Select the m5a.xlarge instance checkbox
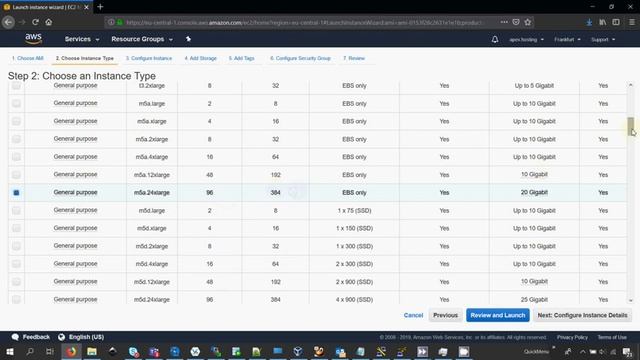 (16, 121)
